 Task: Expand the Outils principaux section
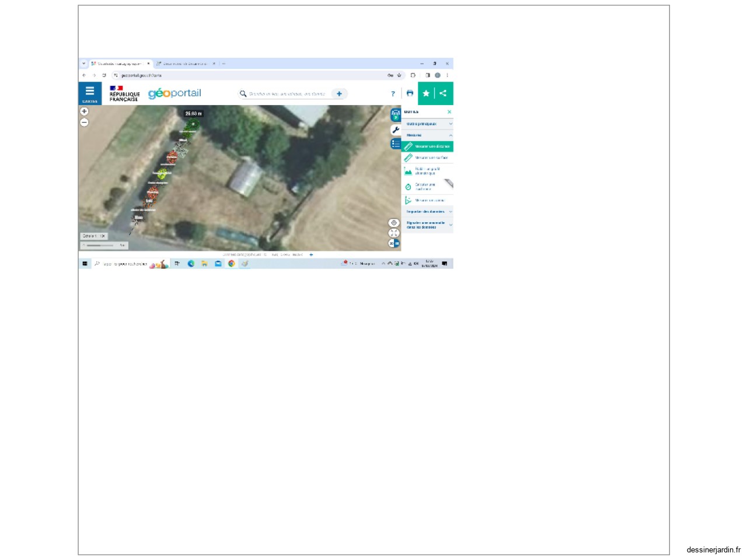click(427, 124)
